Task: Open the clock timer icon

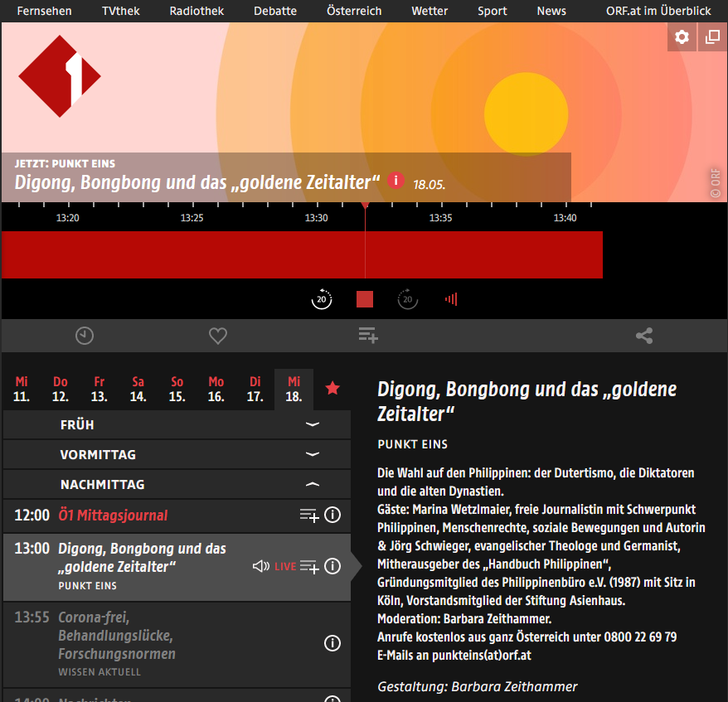Action: click(85, 336)
